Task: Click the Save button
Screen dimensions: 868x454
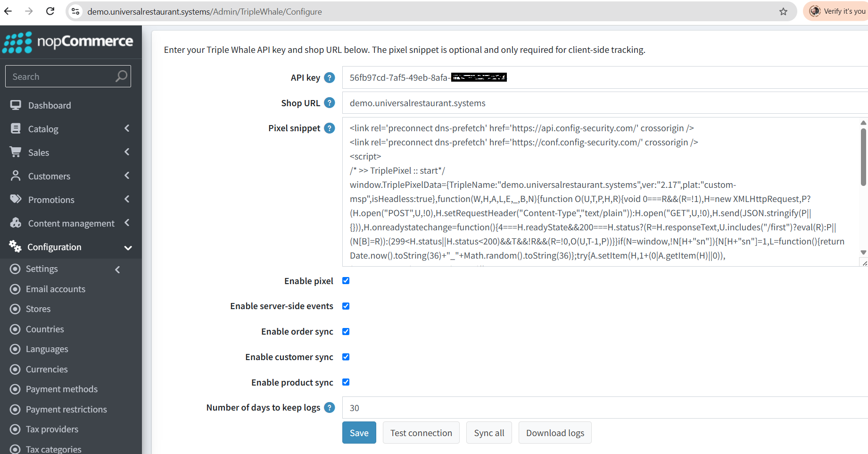Action: click(359, 433)
